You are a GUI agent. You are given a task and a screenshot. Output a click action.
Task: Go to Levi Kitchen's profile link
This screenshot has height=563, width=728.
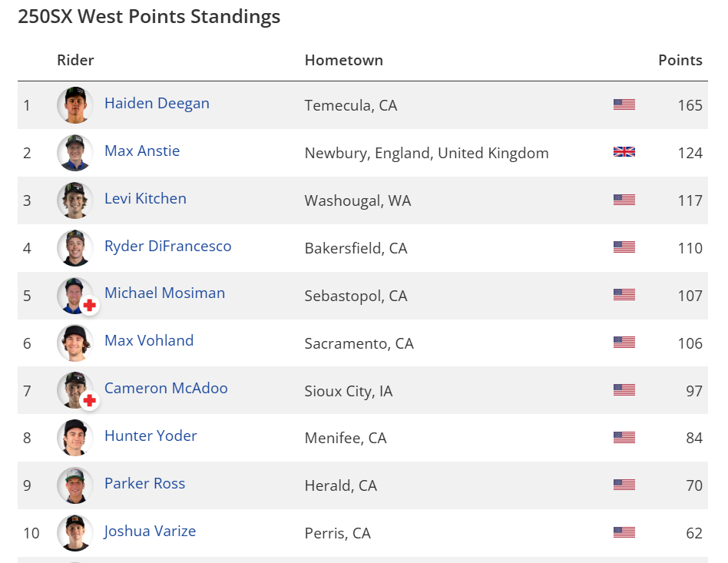pos(145,199)
